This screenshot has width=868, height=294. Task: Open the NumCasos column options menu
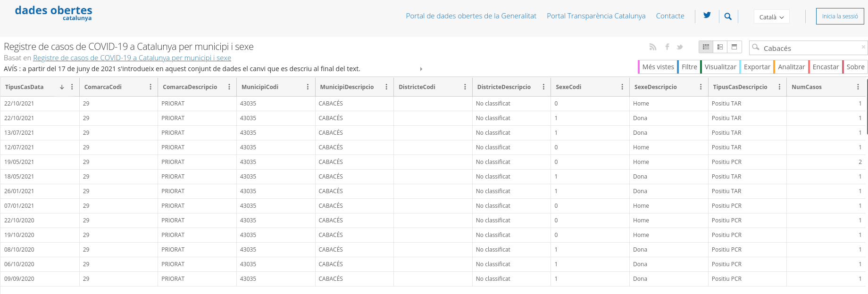[x=858, y=87]
